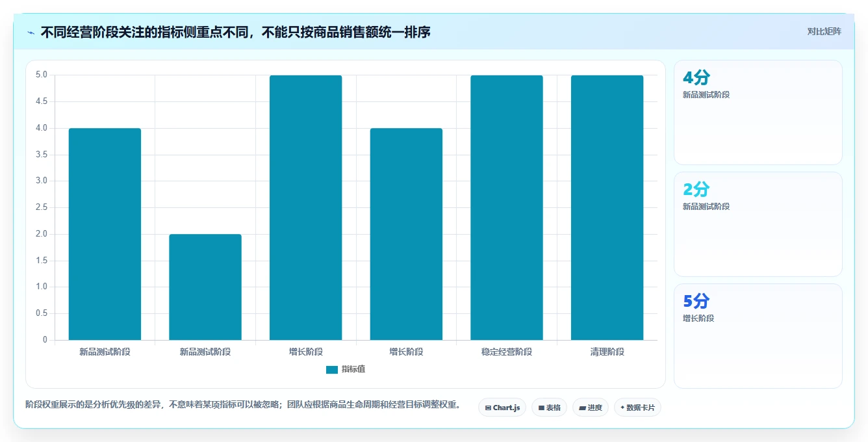868x442 pixels.
Task: Click the 5.0 tick on the y-axis
Action: (x=42, y=75)
